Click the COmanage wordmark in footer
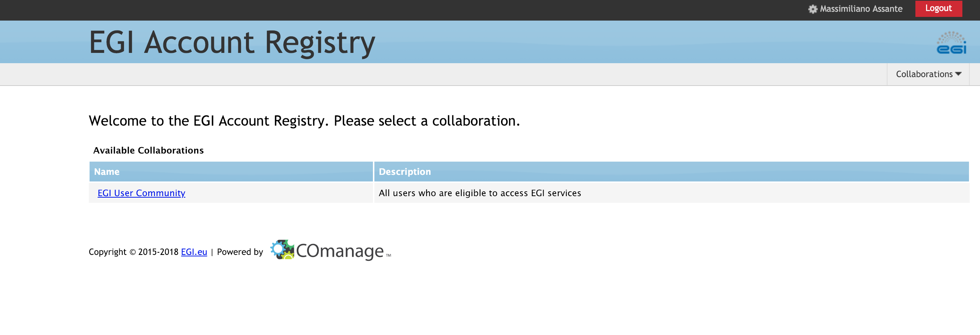Image resolution: width=980 pixels, height=335 pixels. [340, 251]
